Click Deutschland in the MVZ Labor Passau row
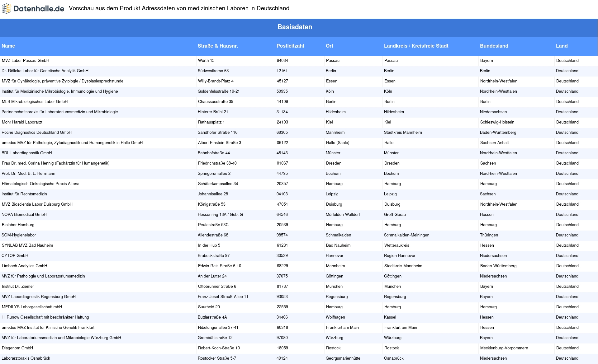 tap(567, 61)
